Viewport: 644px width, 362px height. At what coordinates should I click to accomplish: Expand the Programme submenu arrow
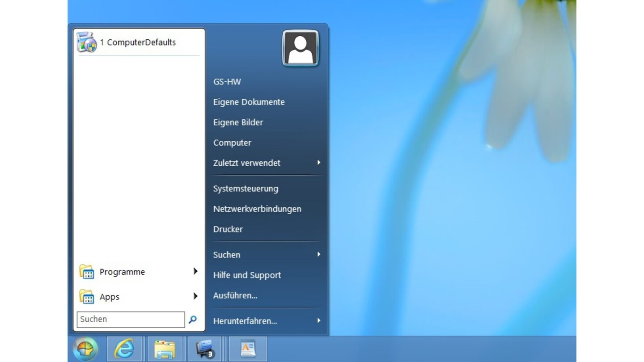[195, 271]
